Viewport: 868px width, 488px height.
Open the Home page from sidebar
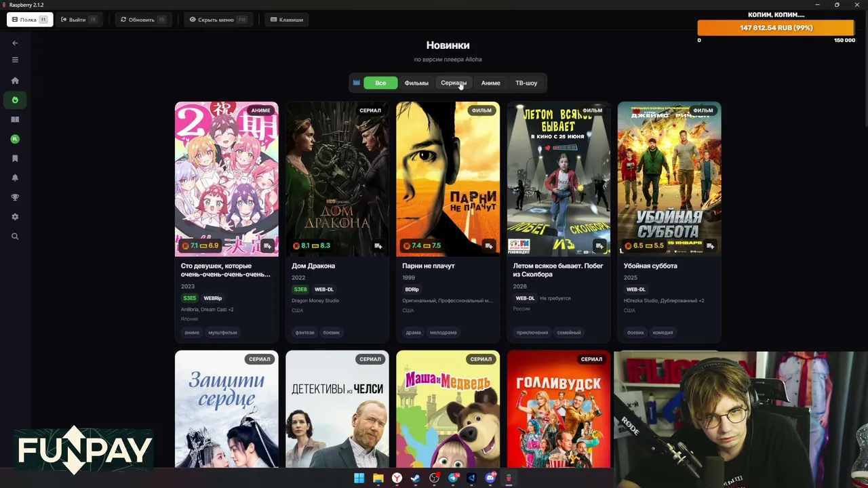(15, 81)
